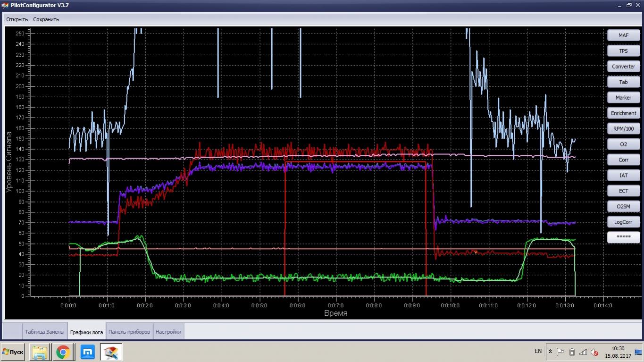Screen dimensions: 644x362
Task: Click the ECT series button
Action: coord(623,191)
